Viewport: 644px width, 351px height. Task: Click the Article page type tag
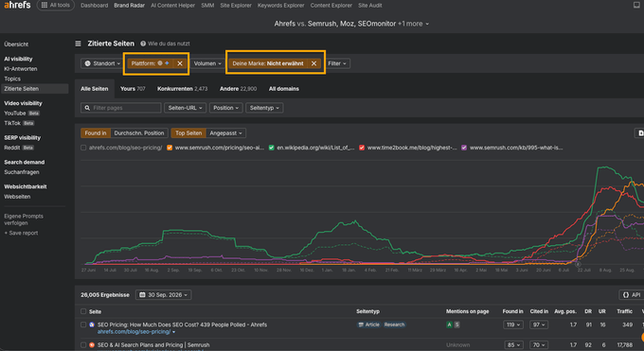pos(368,325)
